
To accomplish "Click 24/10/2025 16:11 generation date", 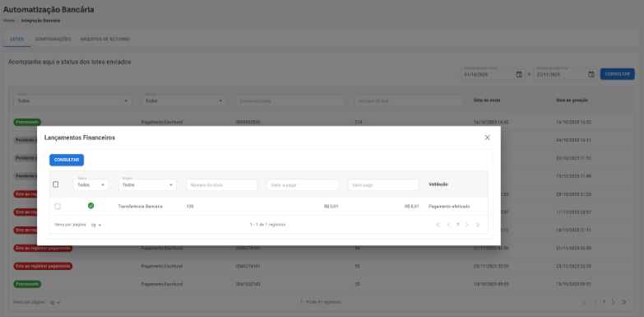I will 573,140.
